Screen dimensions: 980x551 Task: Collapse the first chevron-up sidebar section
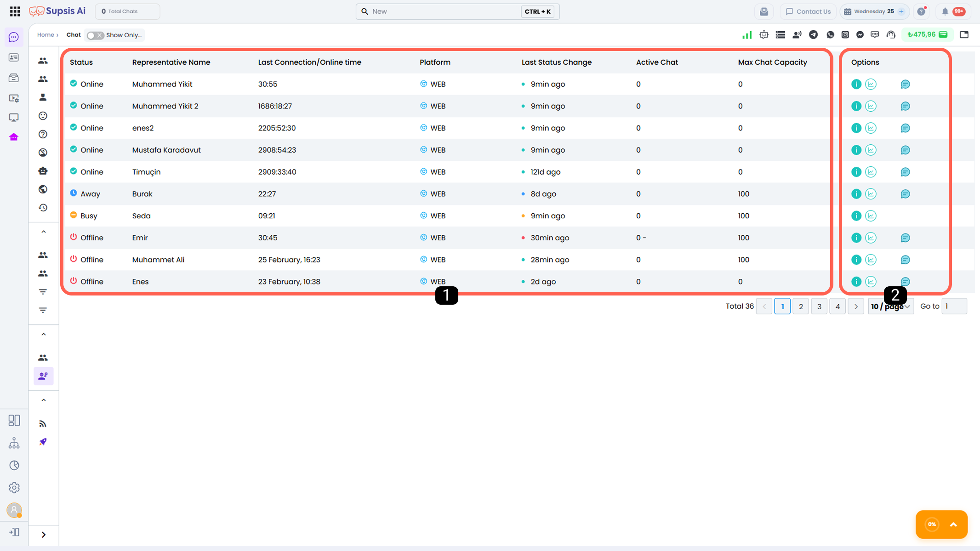[x=44, y=232]
